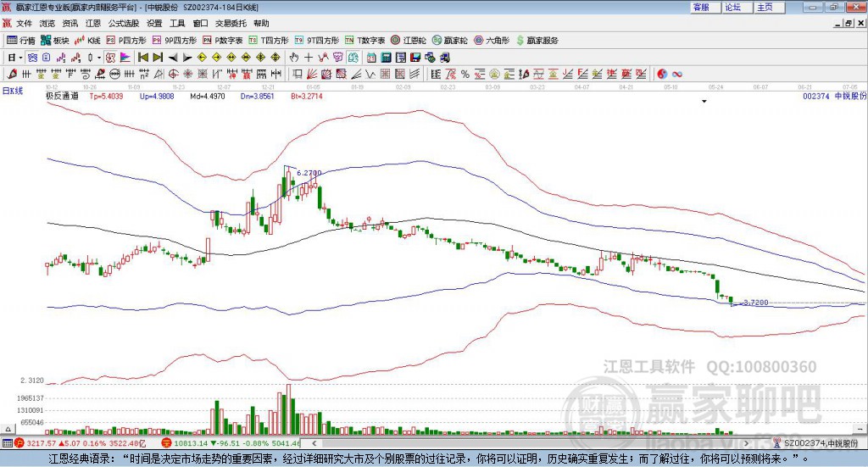Open the 9P四方形 tool
The image size is (868, 467).
[175, 41]
